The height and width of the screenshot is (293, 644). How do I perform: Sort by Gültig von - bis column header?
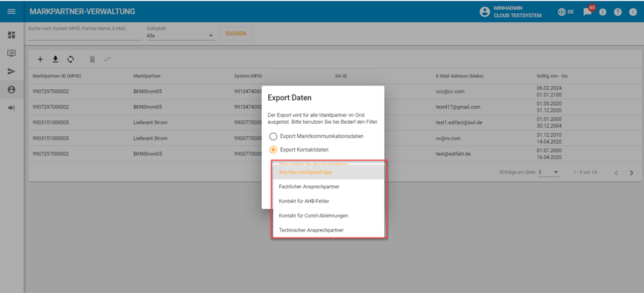(x=552, y=77)
